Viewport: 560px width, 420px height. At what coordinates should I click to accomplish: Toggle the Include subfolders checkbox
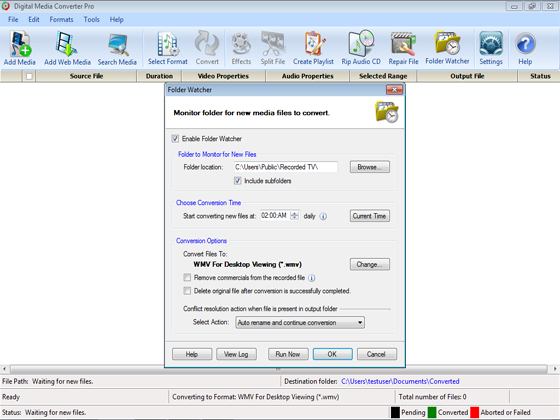(x=238, y=181)
